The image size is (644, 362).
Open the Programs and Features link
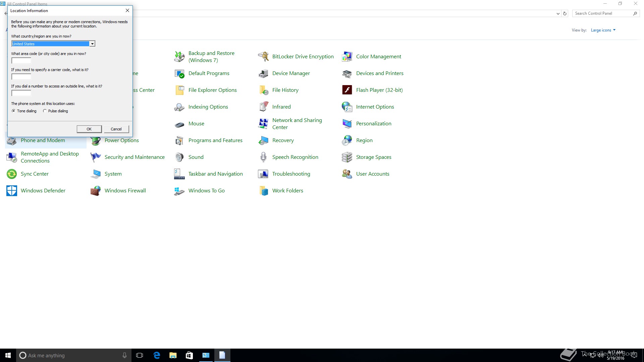pyautogui.click(x=215, y=140)
